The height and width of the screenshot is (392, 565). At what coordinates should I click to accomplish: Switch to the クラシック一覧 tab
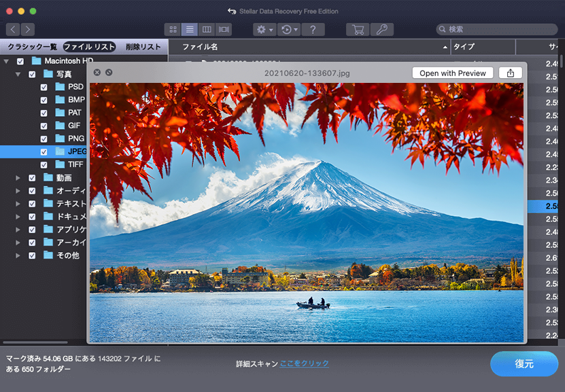[32, 47]
